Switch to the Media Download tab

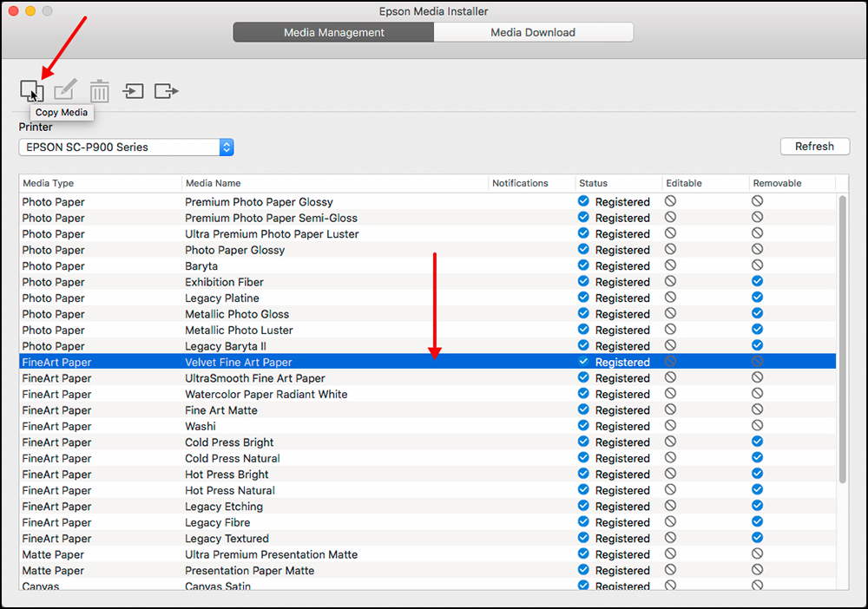point(533,32)
